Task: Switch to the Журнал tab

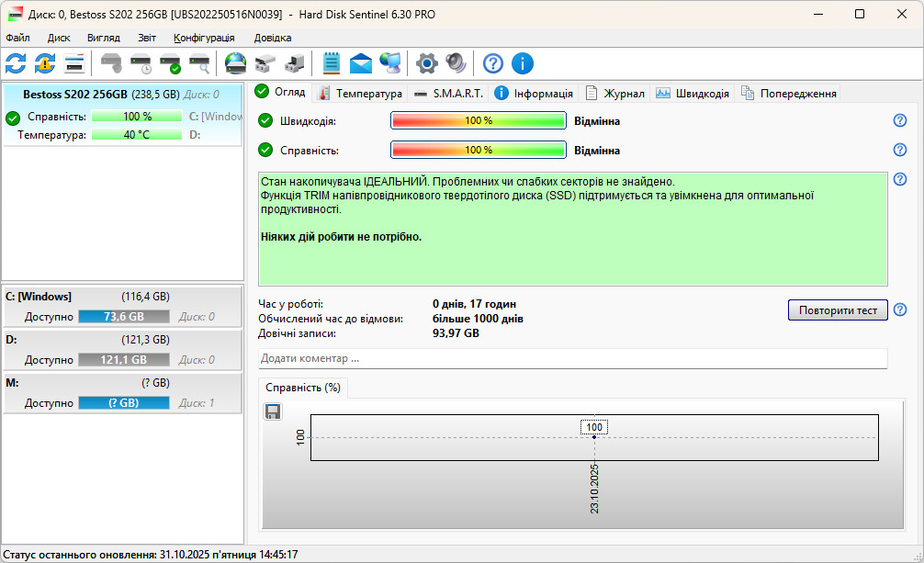Action: click(x=614, y=93)
